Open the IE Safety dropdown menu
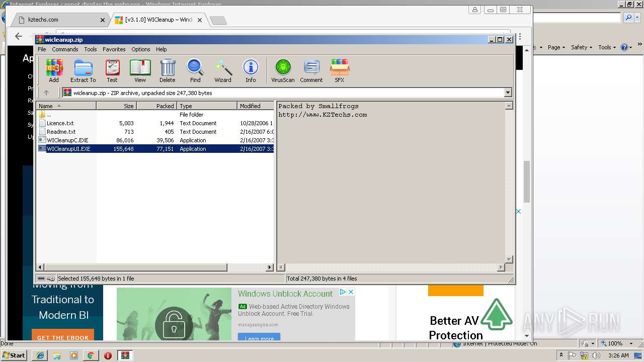644x362 pixels. pyautogui.click(x=582, y=47)
